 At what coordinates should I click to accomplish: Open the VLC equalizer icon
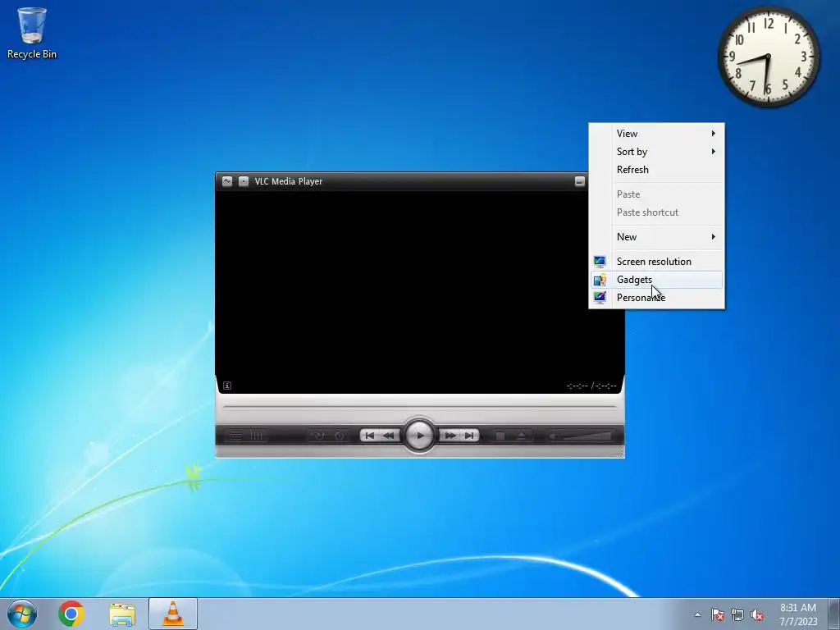point(257,436)
